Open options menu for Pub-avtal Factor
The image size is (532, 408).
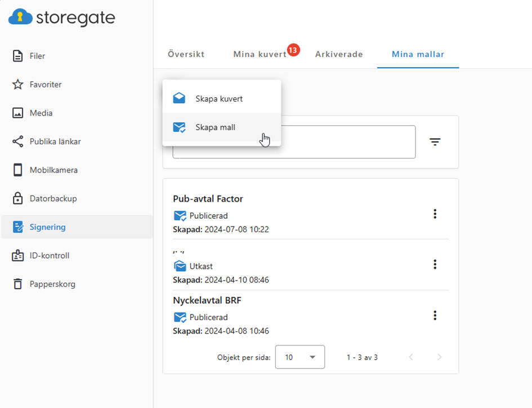click(x=435, y=214)
